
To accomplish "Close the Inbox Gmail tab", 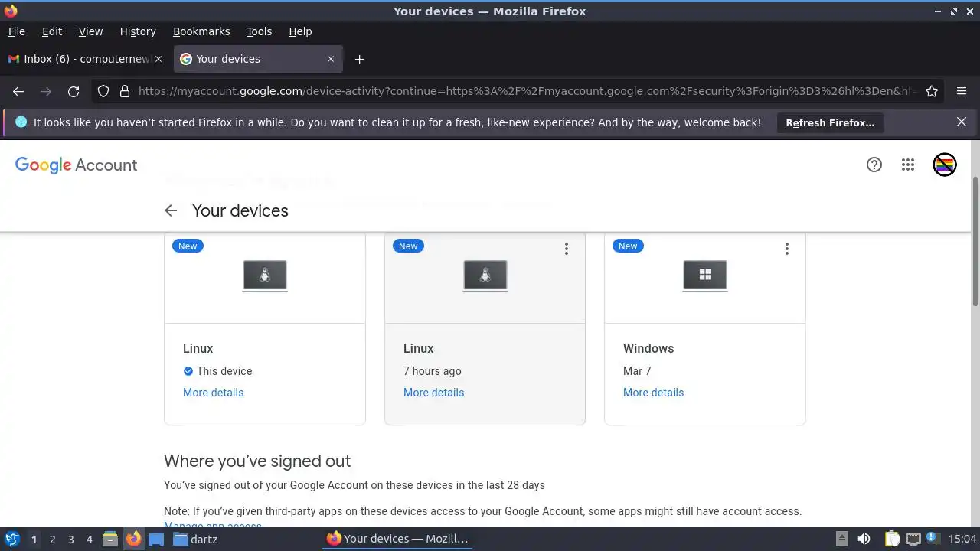I will [x=158, y=59].
